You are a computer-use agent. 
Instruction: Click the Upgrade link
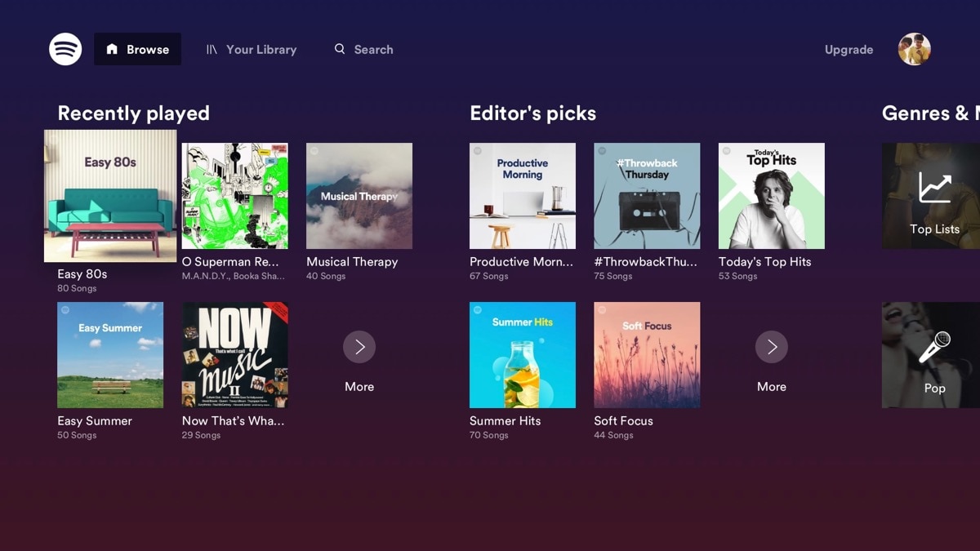pyautogui.click(x=849, y=50)
